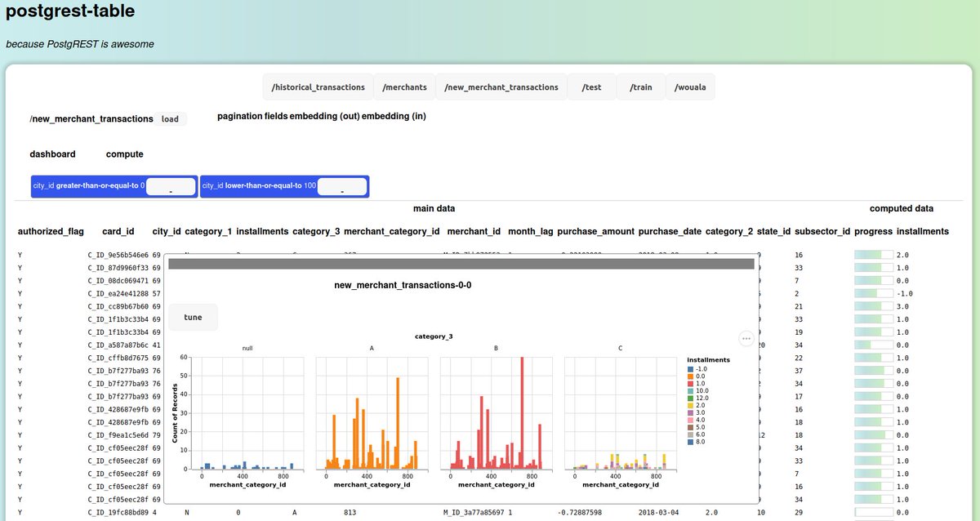The image size is (980, 521).
Task: Click the merchant_id column header
Action: click(474, 231)
